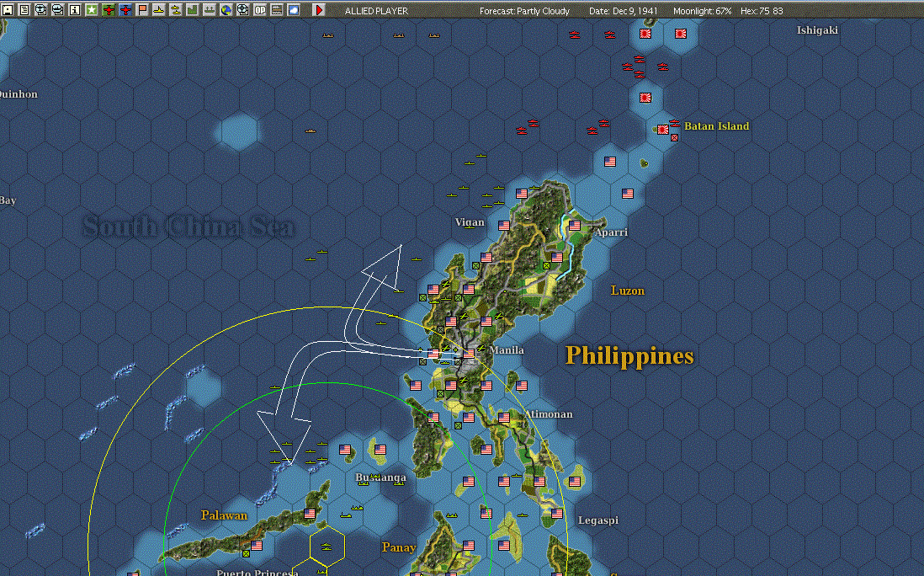Image resolution: width=924 pixels, height=576 pixels.
Task: Open the information 'i' toolbar icon
Action: tap(75, 10)
